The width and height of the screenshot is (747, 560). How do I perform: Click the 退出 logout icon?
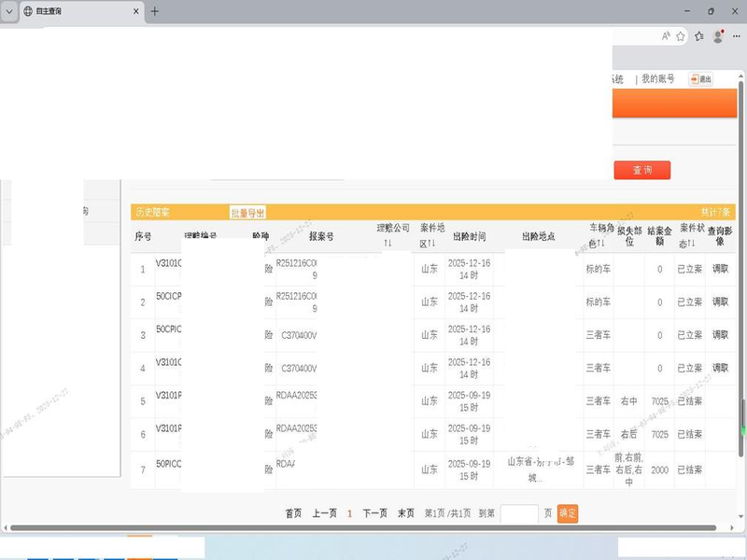click(x=700, y=79)
